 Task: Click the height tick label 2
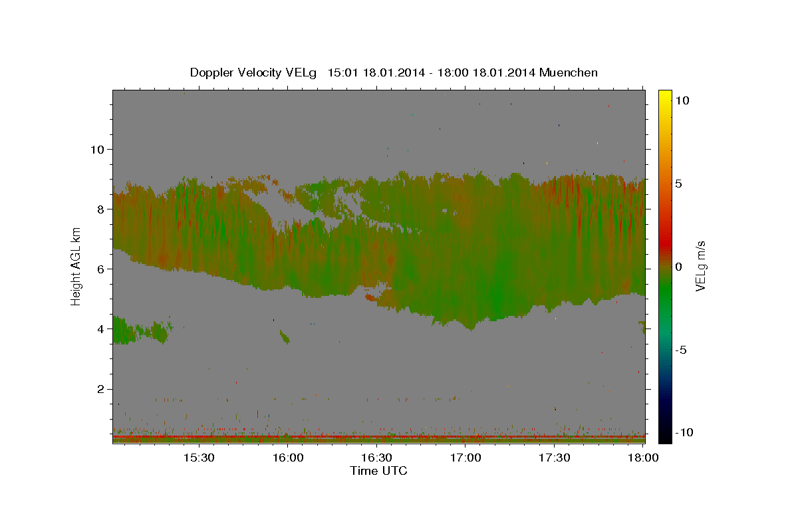100,389
